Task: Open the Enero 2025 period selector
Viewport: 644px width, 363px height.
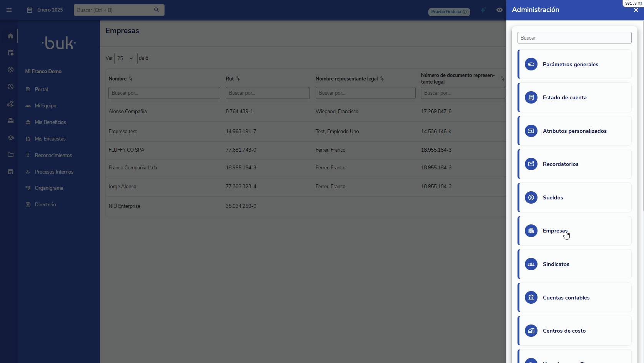Action: click(x=45, y=10)
